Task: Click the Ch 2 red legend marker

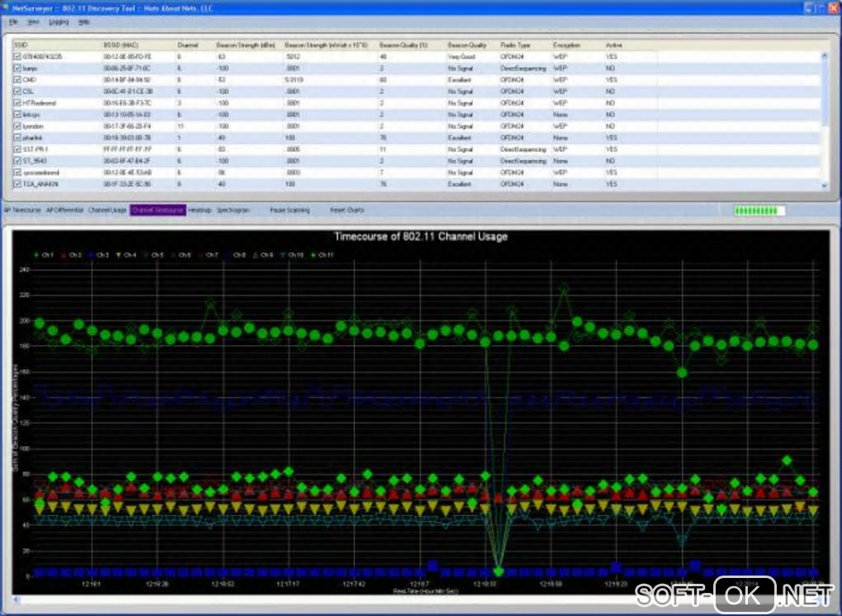Action: (x=64, y=255)
